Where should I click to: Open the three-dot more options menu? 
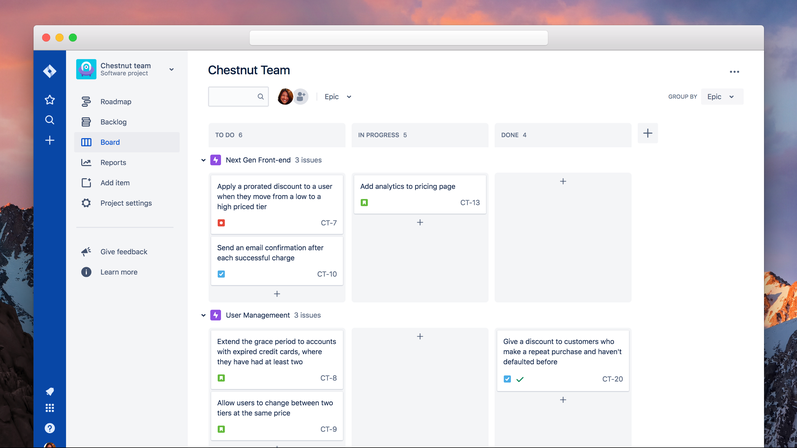tap(734, 72)
